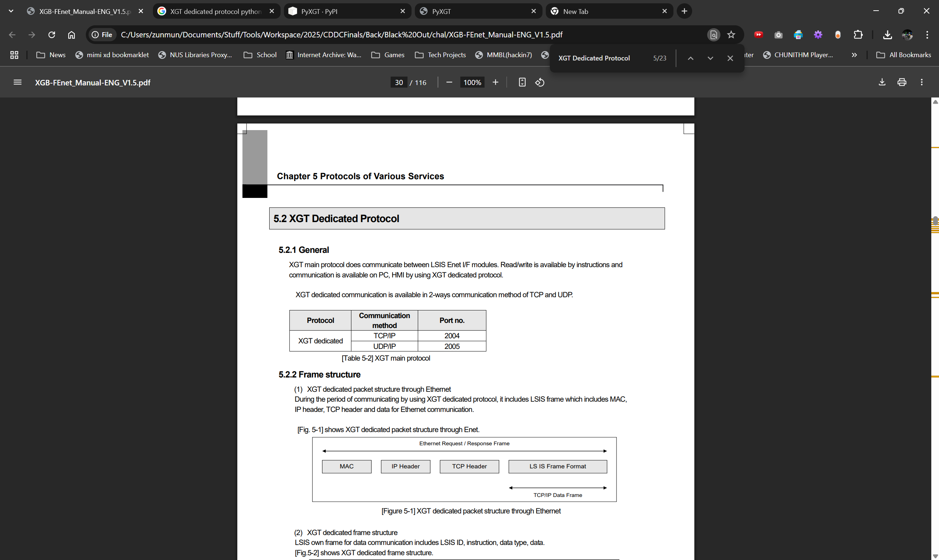
Task: Go to previous find result
Action: click(690, 58)
